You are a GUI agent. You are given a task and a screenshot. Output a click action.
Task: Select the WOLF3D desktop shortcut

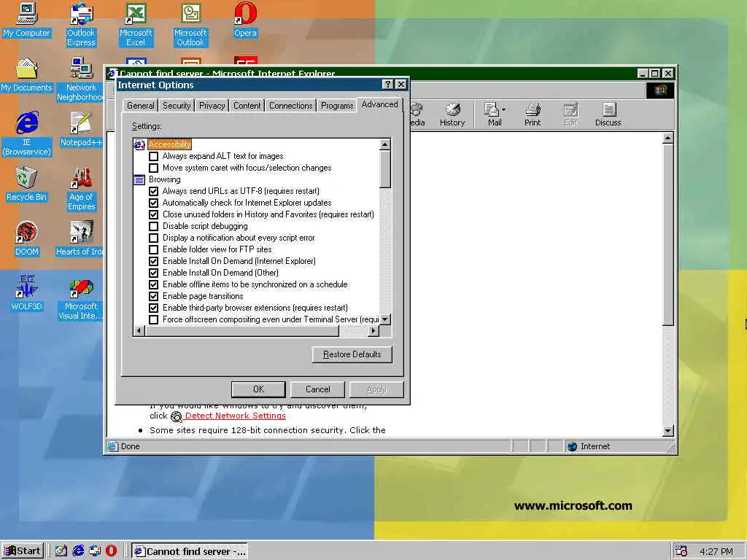point(26,294)
